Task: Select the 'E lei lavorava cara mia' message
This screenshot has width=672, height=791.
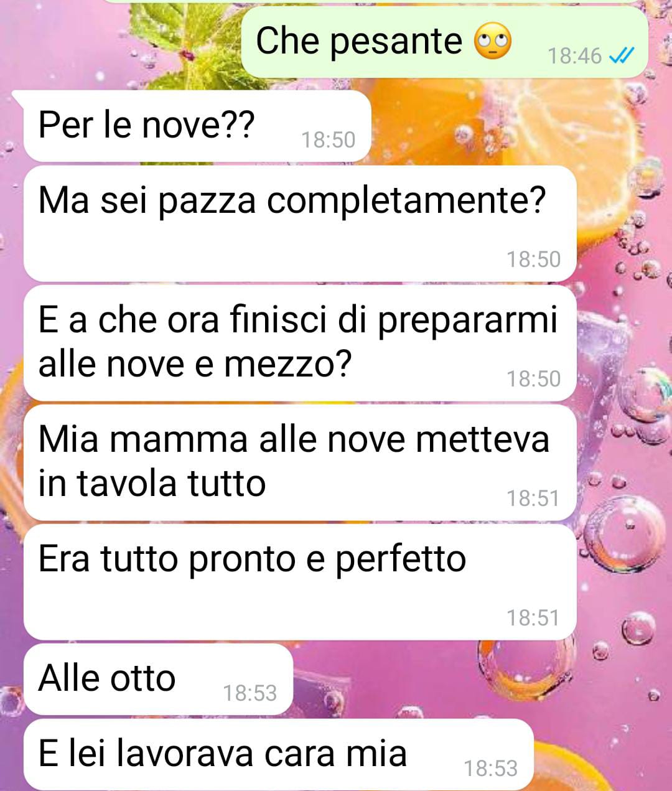Action: [x=279, y=755]
